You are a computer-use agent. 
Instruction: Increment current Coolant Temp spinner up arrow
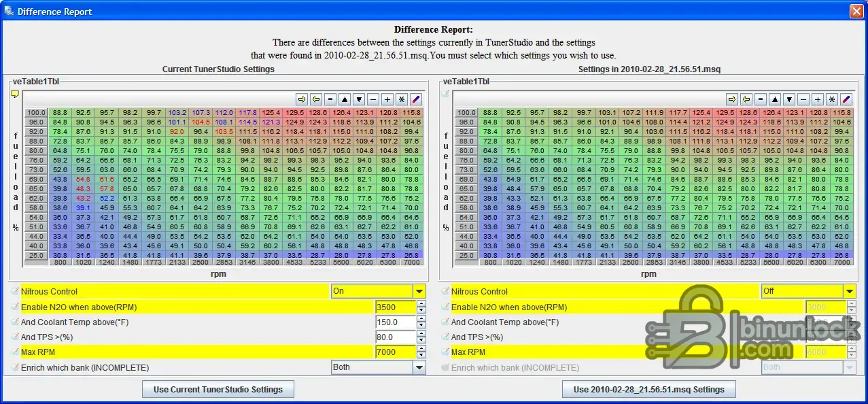pyautogui.click(x=421, y=319)
